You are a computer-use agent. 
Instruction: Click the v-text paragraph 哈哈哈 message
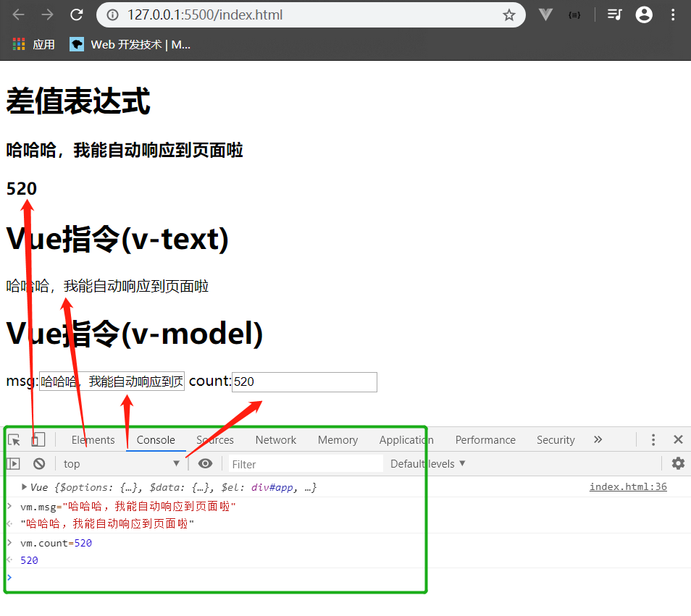pos(107,286)
